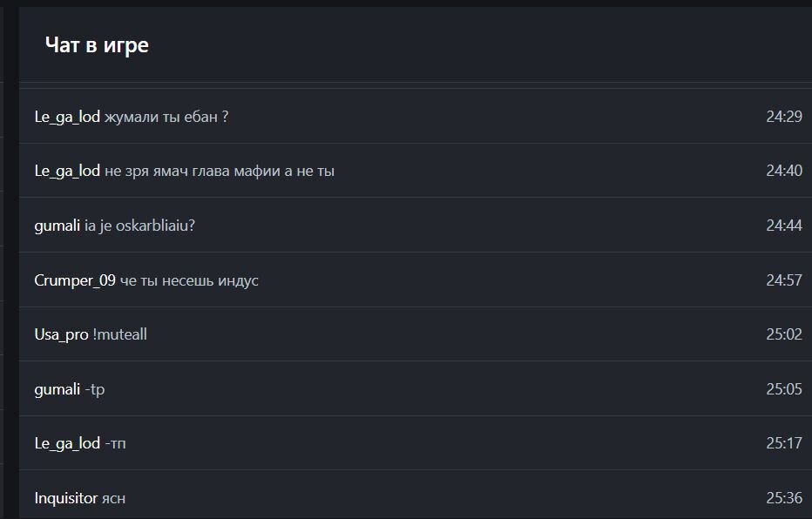
Task: Select the message about "глава мафии"
Action: coord(220,172)
